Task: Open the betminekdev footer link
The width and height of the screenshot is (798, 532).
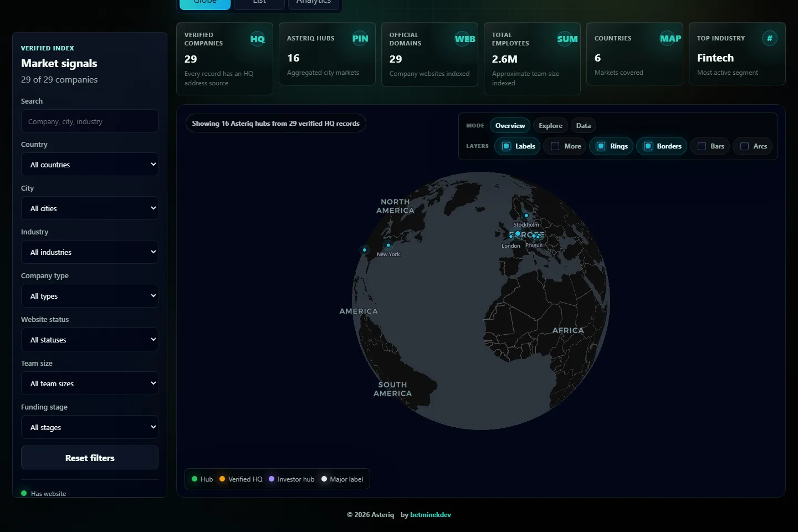Action: coord(431,515)
